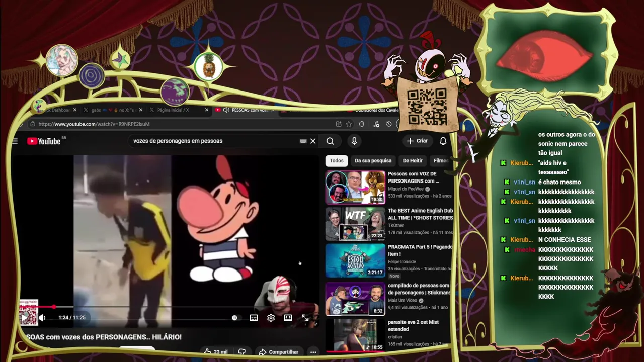
Task: Open The BEST Anime English Dub thumbnail
Action: pyautogui.click(x=355, y=224)
